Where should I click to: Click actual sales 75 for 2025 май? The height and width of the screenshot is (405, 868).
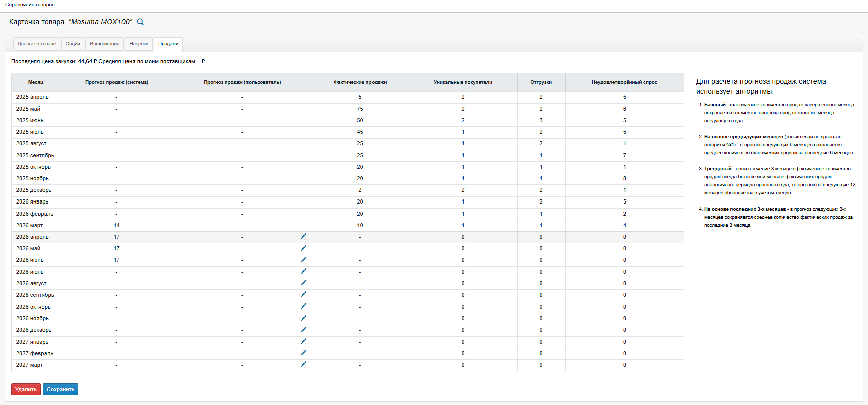tap(360, 109)
